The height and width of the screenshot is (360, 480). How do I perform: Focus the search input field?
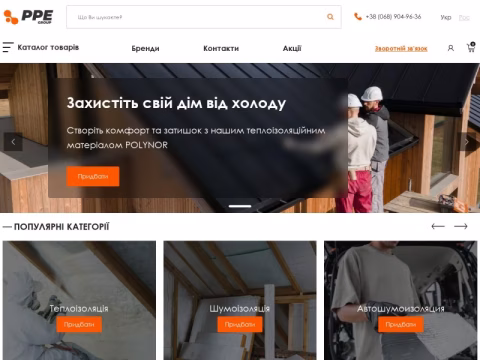[204, 17]
